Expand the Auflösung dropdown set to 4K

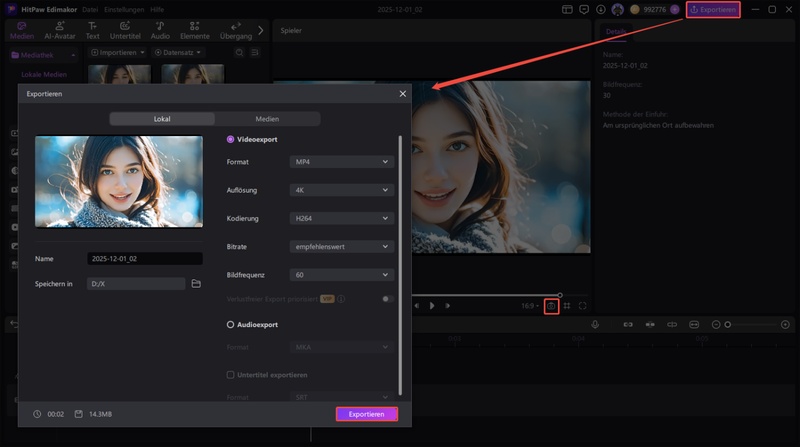pos(341,189)
